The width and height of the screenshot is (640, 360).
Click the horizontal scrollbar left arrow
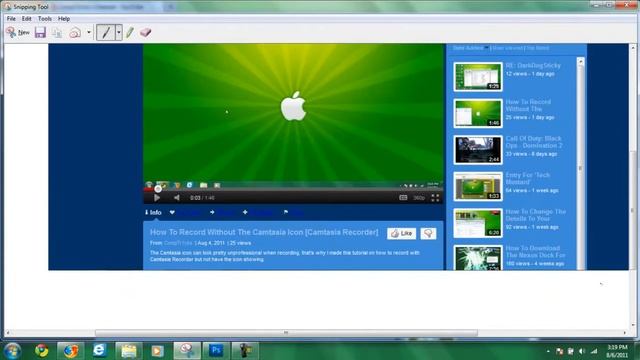point(8,333)
